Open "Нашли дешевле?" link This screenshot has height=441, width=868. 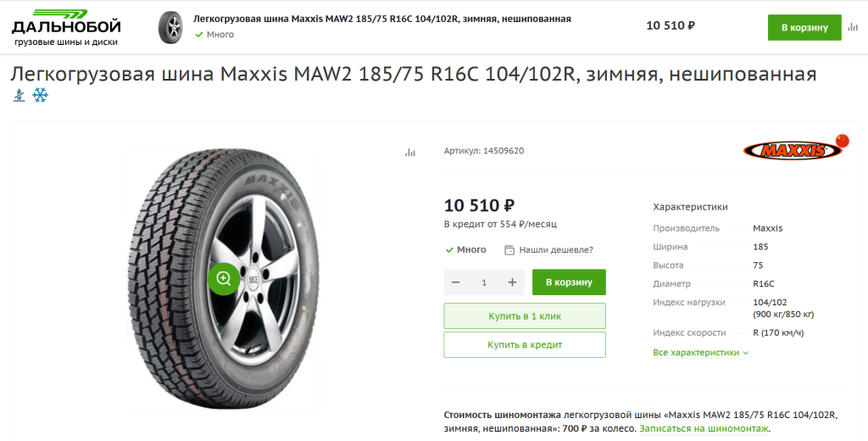click(555, 250)
